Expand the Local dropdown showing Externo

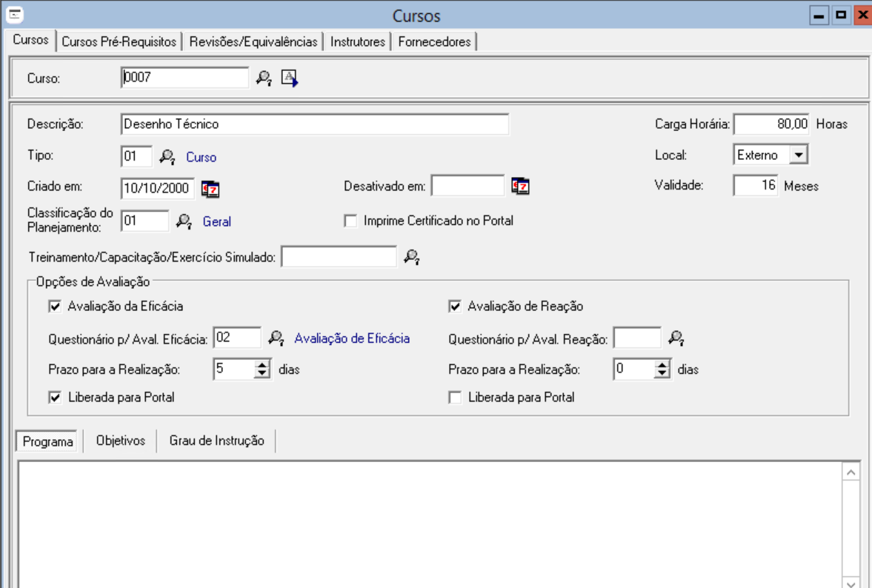[x=798, y=155]
